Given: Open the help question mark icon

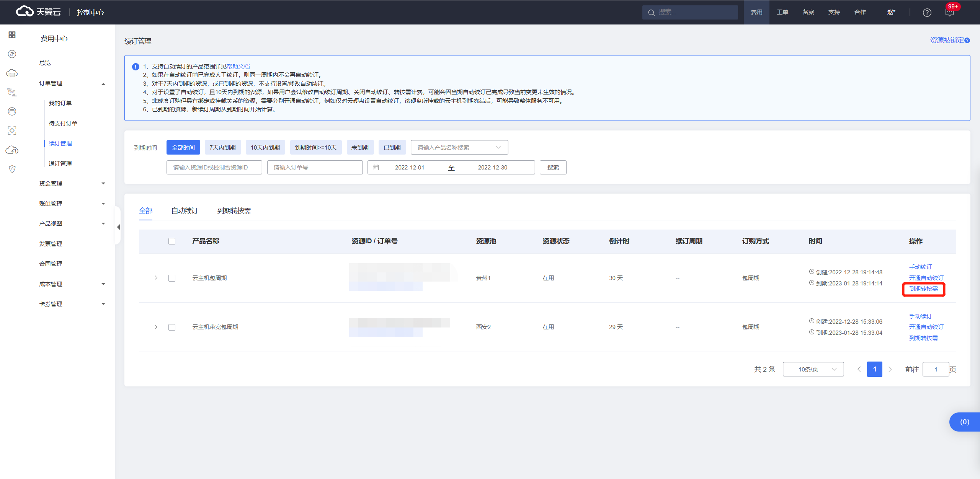Looking at the screenshot, I should [927, 13].
